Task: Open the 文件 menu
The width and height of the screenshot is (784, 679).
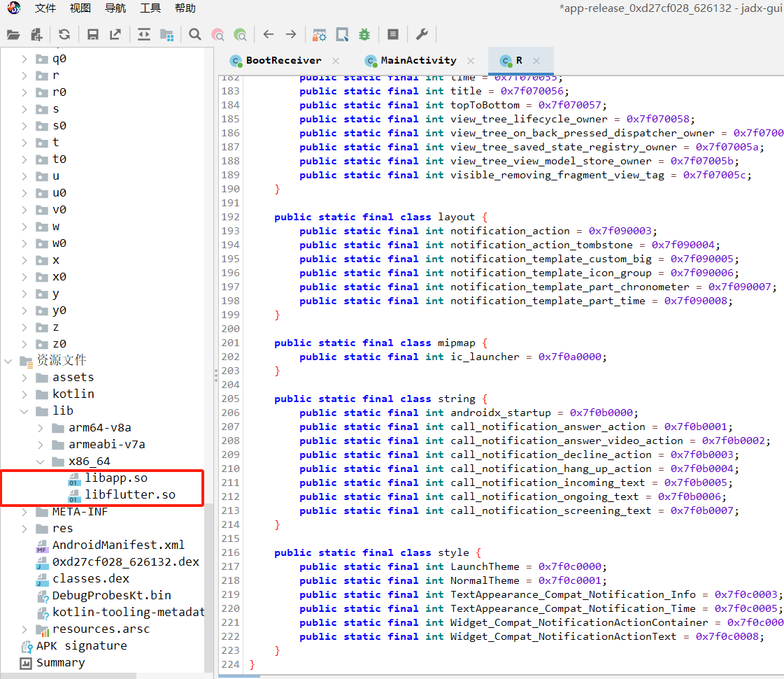Action: (45, 8)
